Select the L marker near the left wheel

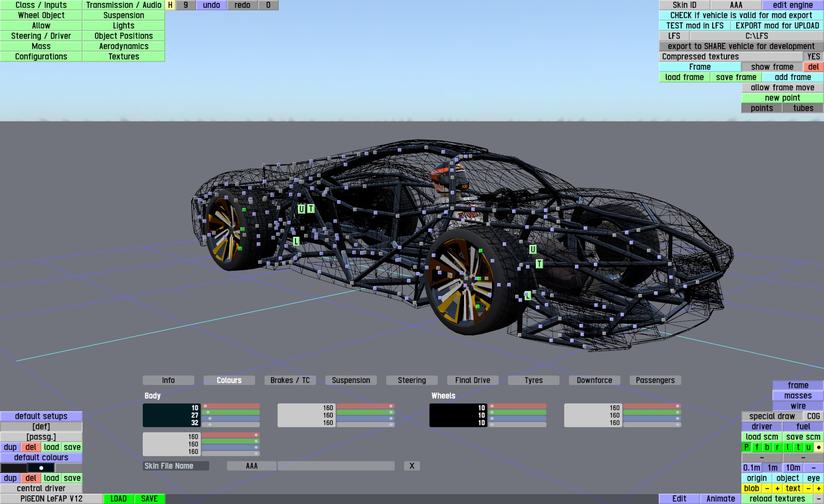296,241
